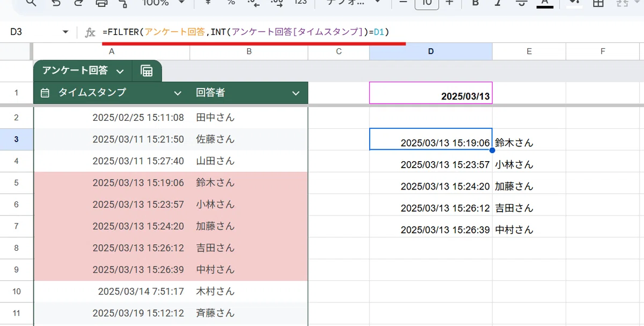Open the アンケート回答 table name menu
Image resolution: width=644 pixels, height=326 pixels.
[x=120, y=71]
